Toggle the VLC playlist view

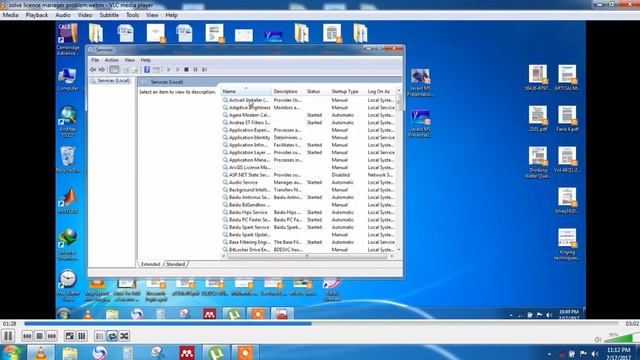pos(100,336)
